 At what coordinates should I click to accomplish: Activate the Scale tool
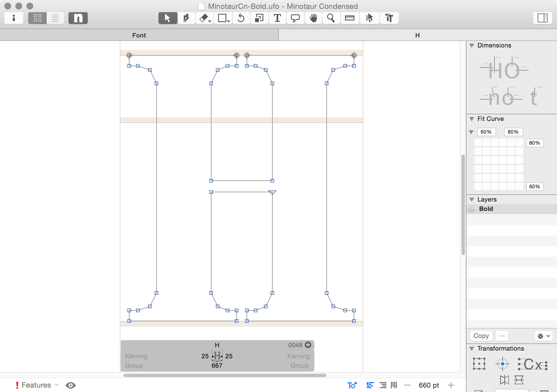[x=259, y=18]
